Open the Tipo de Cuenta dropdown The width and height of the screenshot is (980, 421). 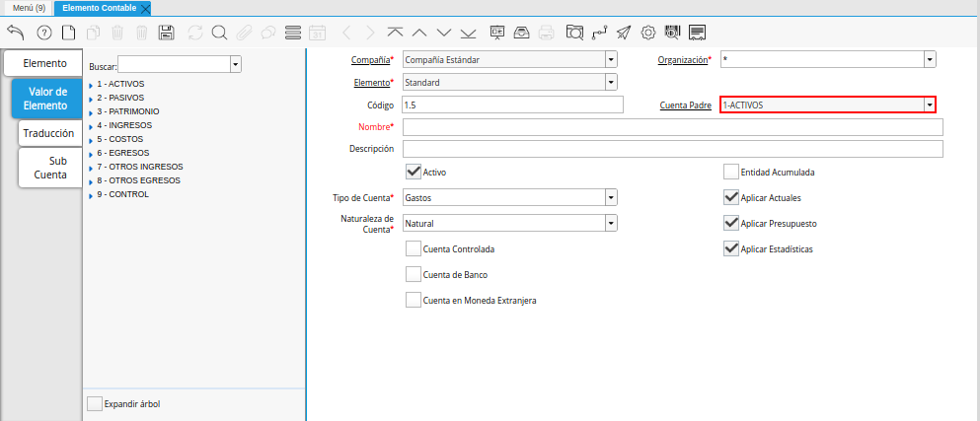coord(611,197)
